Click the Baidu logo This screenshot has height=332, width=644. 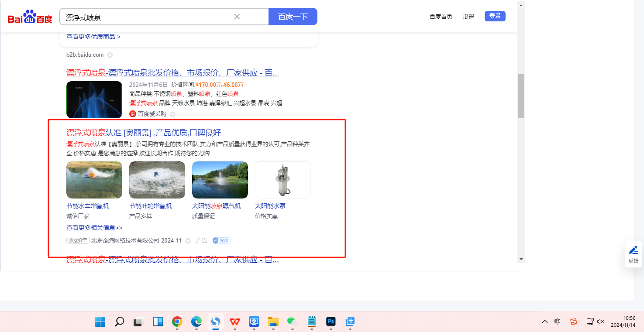(30, 17)
